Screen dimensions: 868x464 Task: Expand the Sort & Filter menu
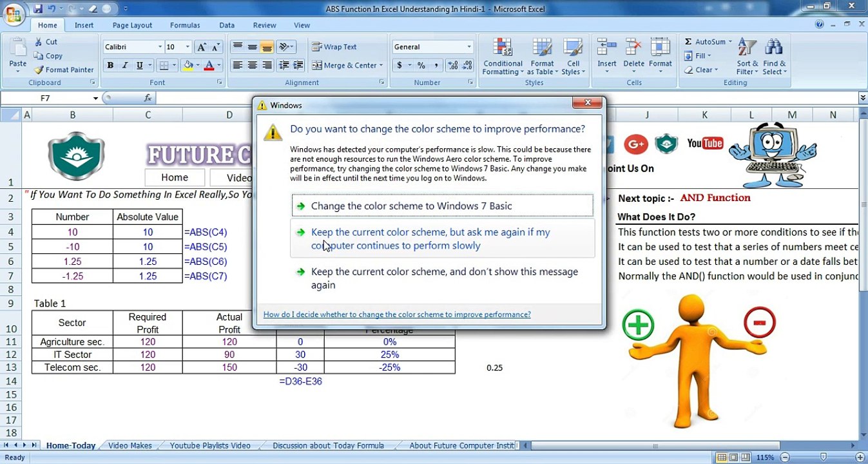click(x=747, y=57)
